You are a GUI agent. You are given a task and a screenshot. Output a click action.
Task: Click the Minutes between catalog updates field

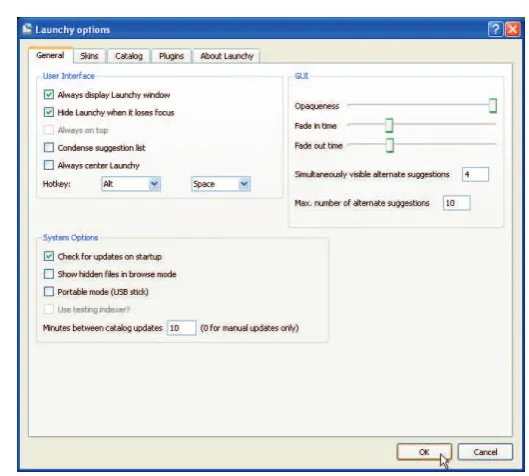182,328
